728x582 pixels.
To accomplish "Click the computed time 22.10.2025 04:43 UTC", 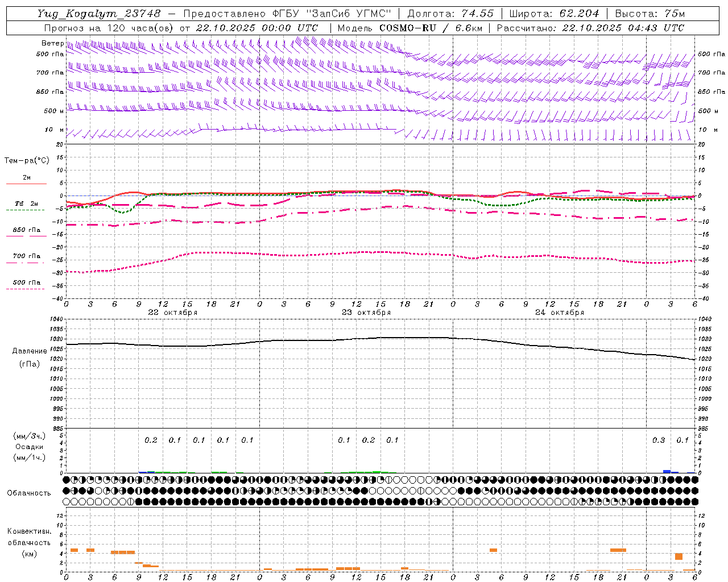I will (x=623, y=28).
